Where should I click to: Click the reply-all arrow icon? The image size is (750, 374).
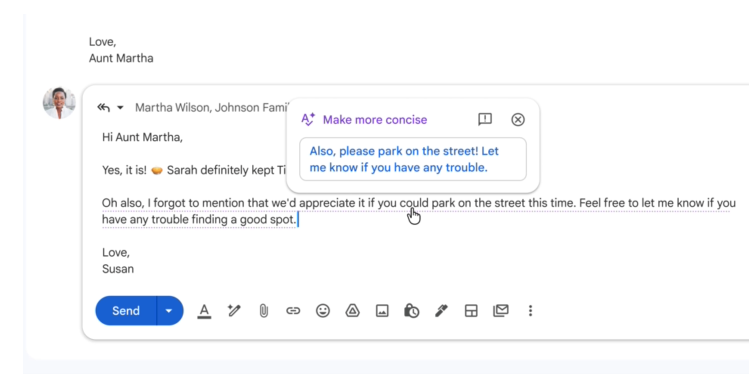(x=103, y=107)
